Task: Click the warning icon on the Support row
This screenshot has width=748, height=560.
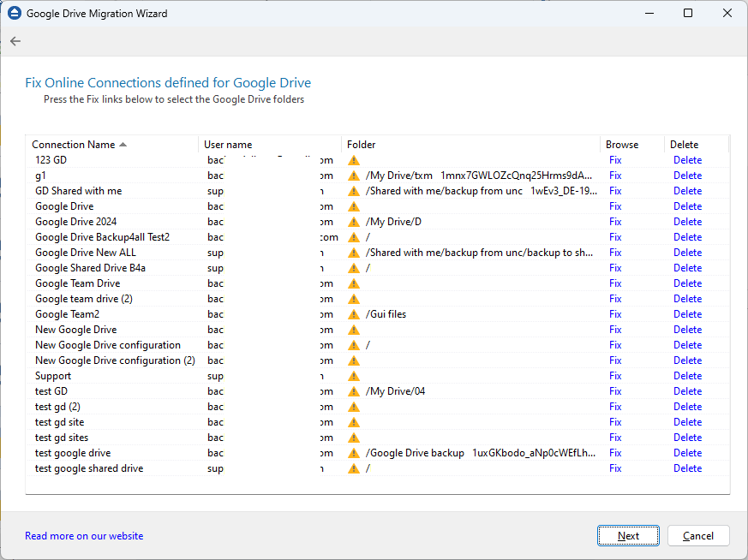Action: (x=354, y=375)
